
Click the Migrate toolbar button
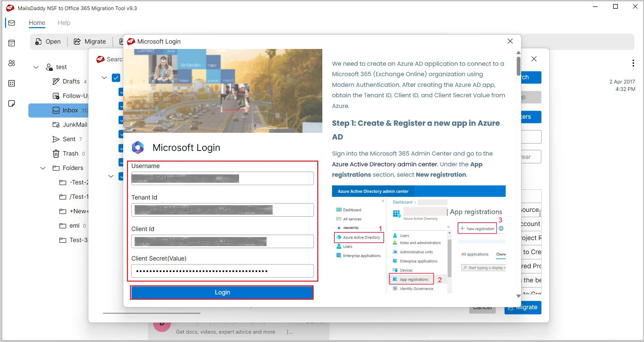(90, 42)
